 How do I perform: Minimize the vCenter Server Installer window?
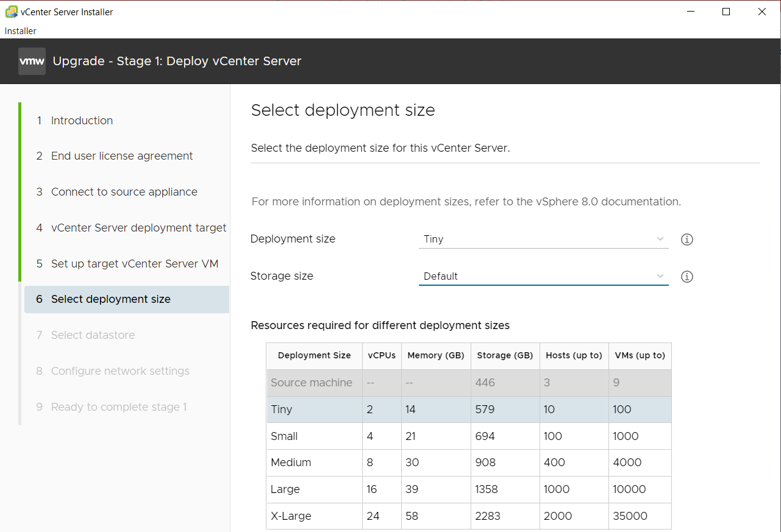click(x=691, y=12)
